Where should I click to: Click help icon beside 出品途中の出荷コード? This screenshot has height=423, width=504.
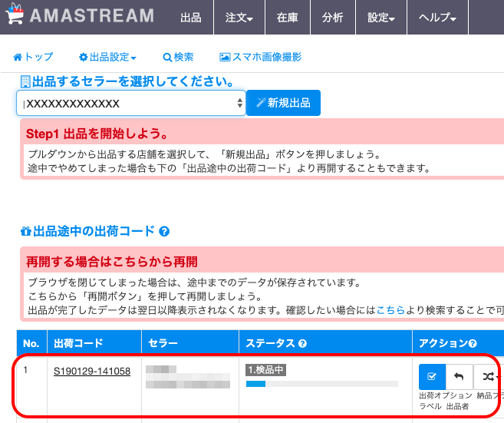[164, 231]
